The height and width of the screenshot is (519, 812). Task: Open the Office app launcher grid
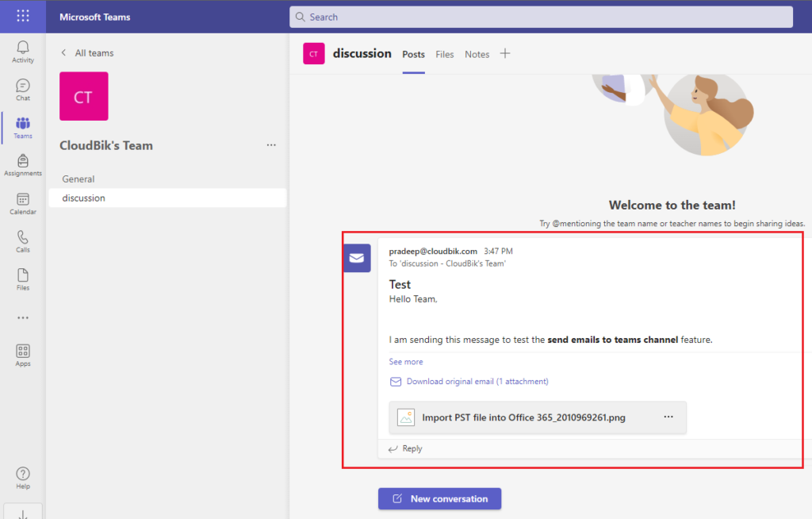click(22, 16)
